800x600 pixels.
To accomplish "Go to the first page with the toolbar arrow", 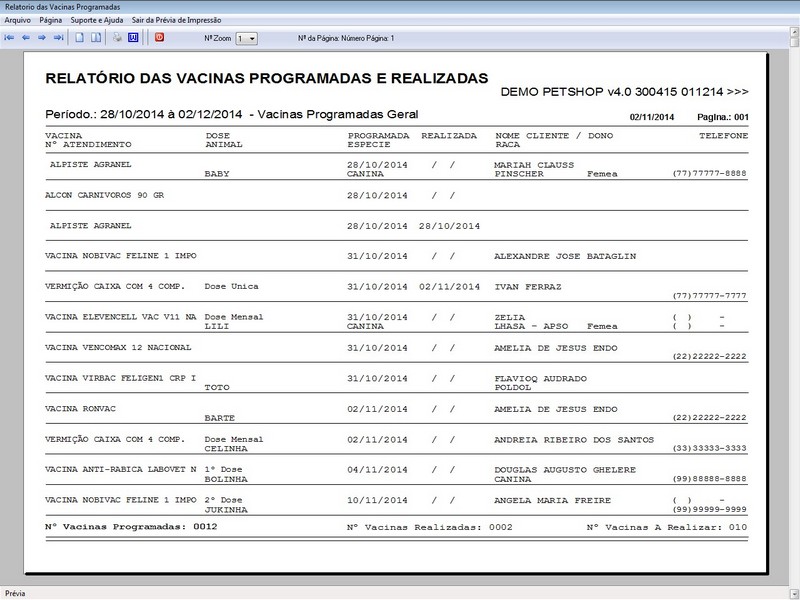I will point(9,38).
